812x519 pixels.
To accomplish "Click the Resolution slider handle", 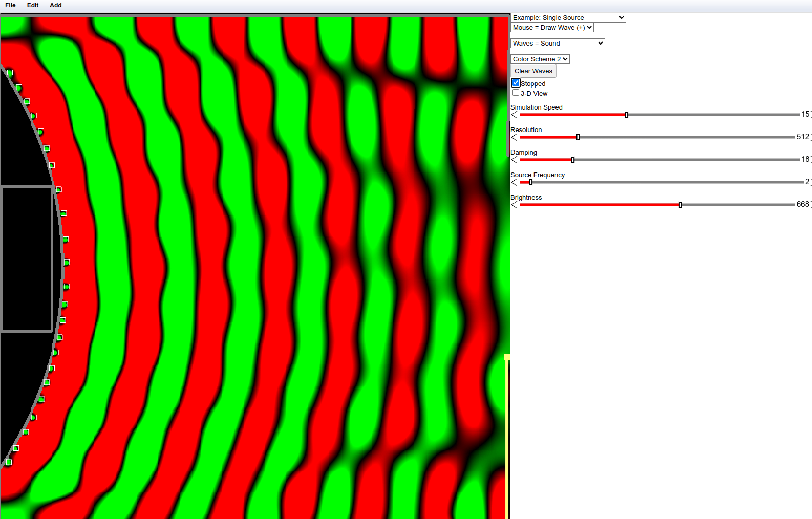I will (x=578, y=137).
